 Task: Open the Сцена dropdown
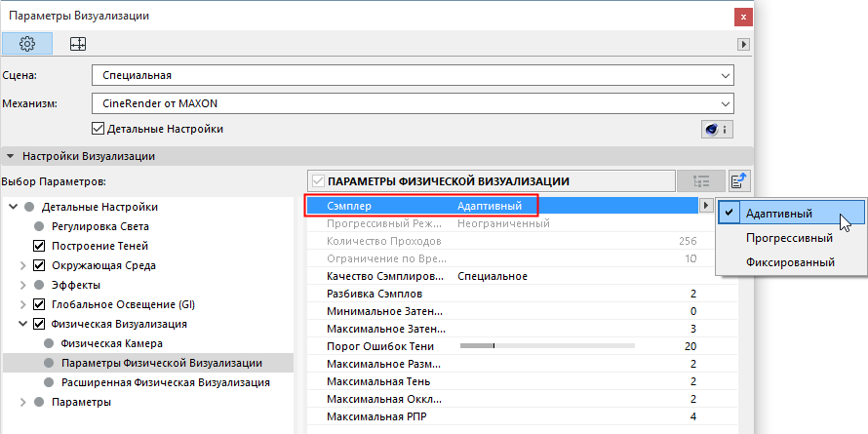(413, 76)
